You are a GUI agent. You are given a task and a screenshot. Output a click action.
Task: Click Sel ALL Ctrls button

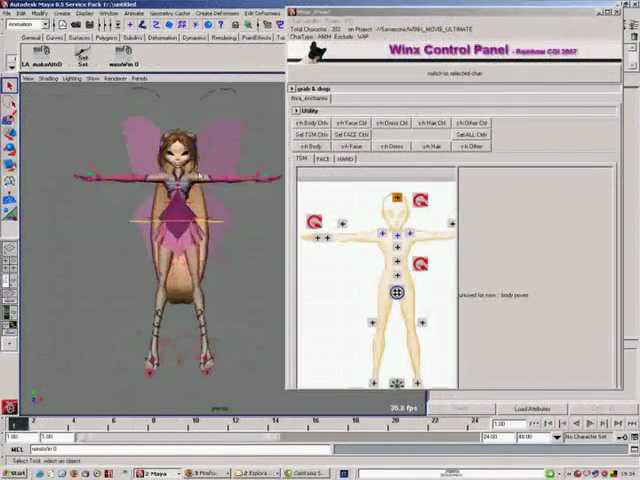tap(471, 134)
